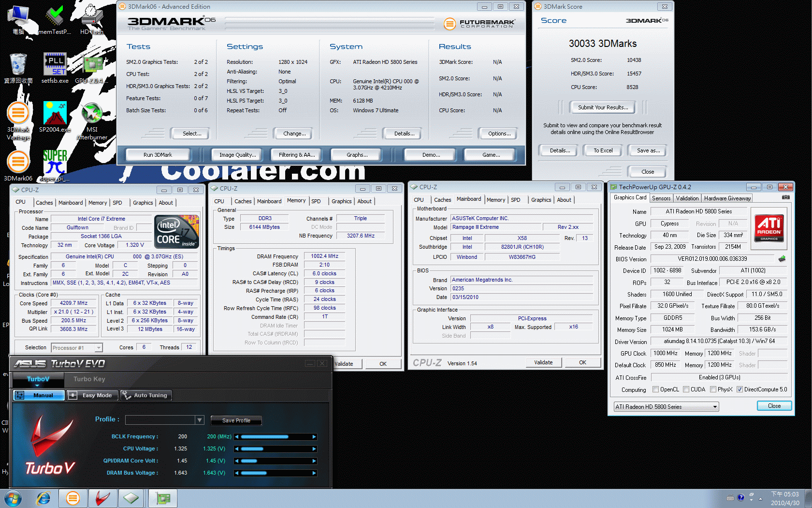This screenshot has width=812, height=508.
Task: Switch TurboV to Easy Mode
Action: [x=92, y=395]
